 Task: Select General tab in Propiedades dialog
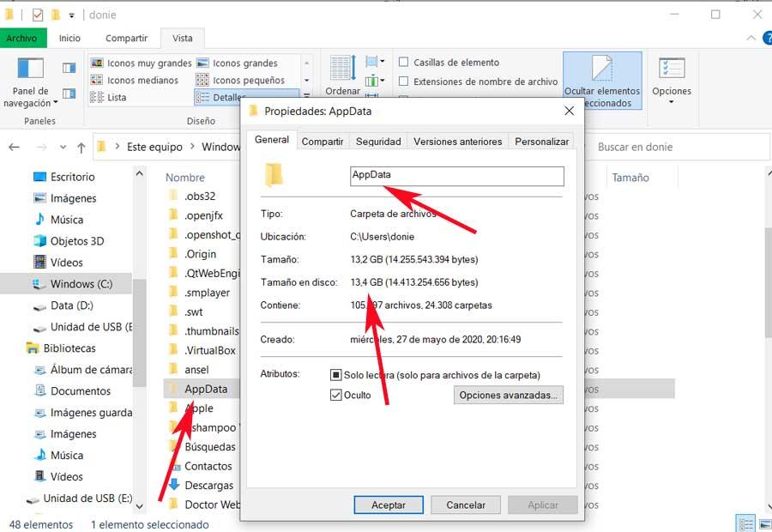pos(272,139)
